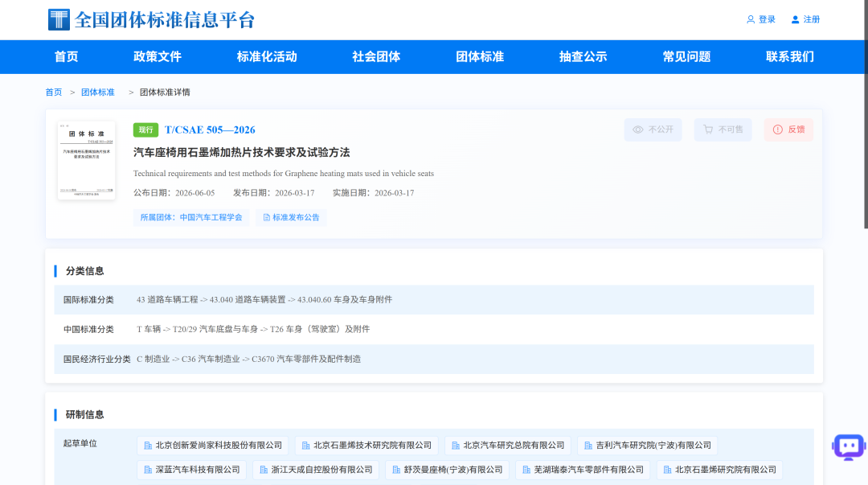Open the 常见问题 menu item
This screenshot has height=485, width=868.
coord(686,56)
